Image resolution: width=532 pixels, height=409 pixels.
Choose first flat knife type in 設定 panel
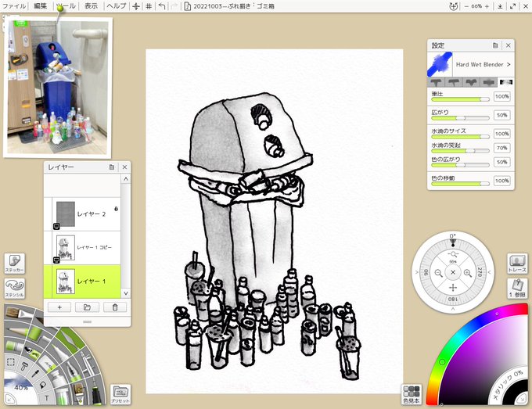(x=437, y=82)
